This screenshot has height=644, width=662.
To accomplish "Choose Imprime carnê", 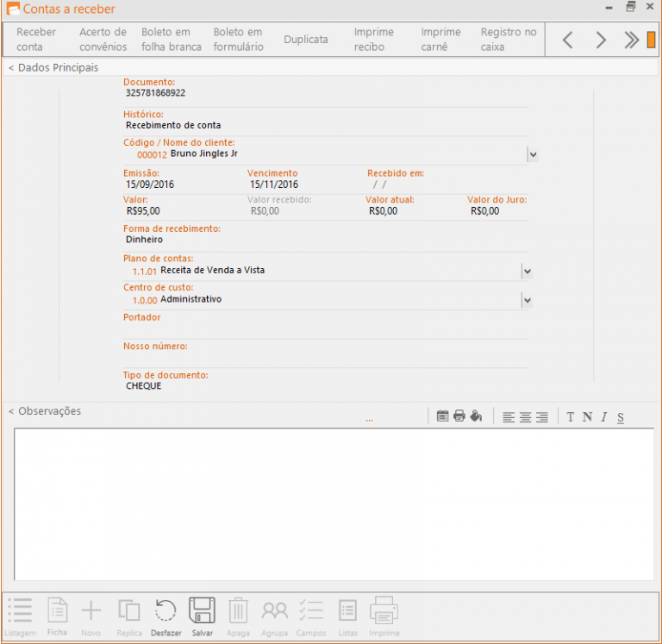I will [x=440, y=40].
